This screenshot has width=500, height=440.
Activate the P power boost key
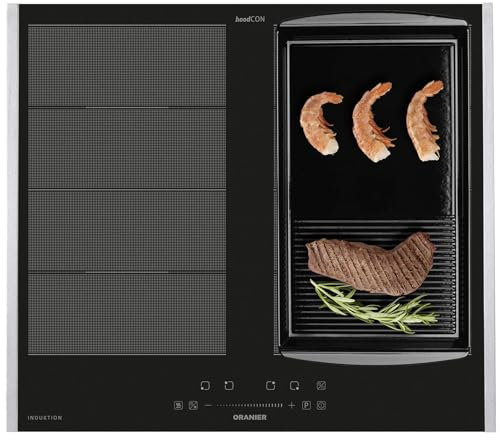point(306,405)
